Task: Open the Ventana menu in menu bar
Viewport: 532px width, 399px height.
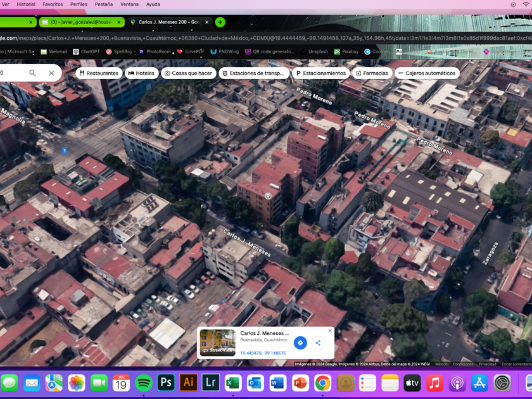Action: coord(129,4)
